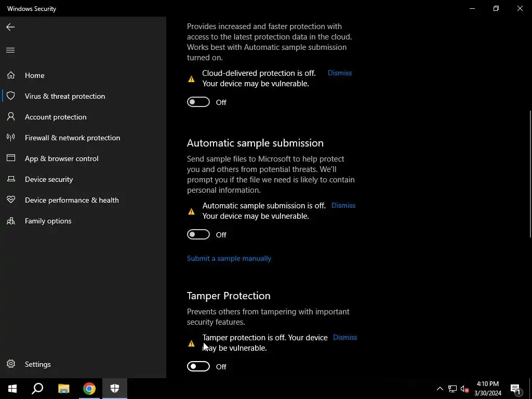Screen dimensions: 532x399
Task: Click 'Tamper protection is off' message
Action: [x=265, y=343]
